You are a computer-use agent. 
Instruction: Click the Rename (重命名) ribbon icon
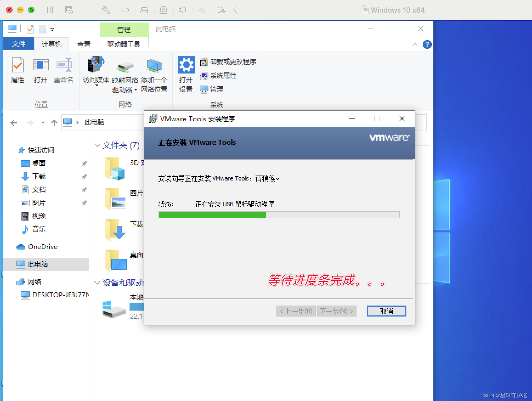pyautogui.click(x=64, y=70)
